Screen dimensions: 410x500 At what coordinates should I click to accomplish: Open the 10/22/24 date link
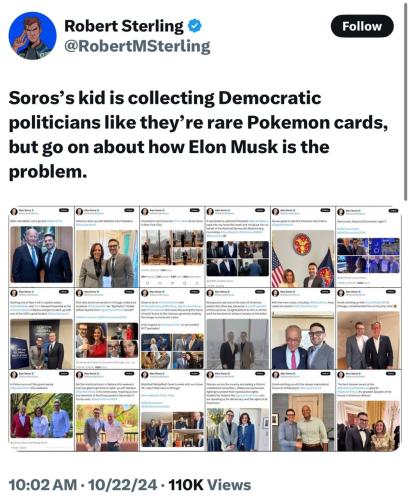pos(122,484)
